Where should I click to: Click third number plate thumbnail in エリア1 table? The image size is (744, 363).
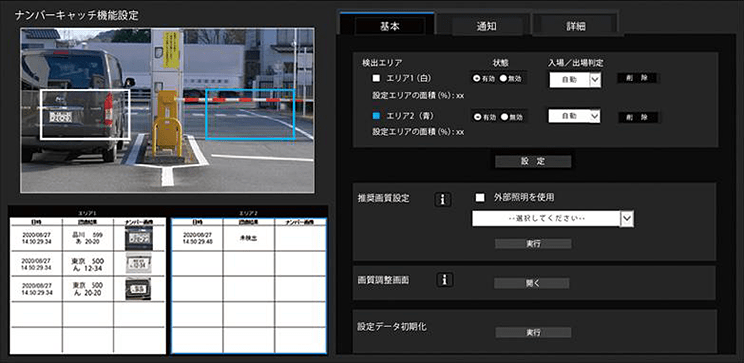[x=139, y=289]
